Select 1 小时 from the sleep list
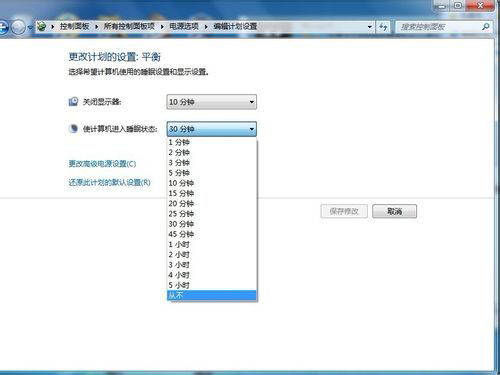Screen dimensions: 500x375 coord(212,244)
